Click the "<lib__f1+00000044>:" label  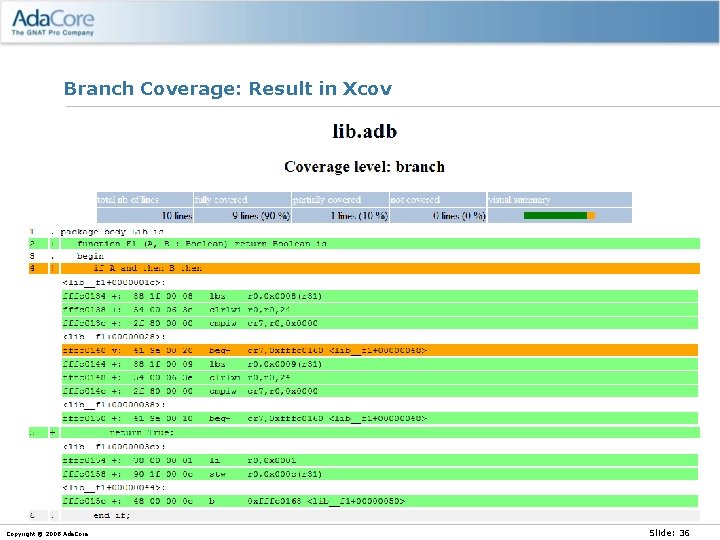114,487
